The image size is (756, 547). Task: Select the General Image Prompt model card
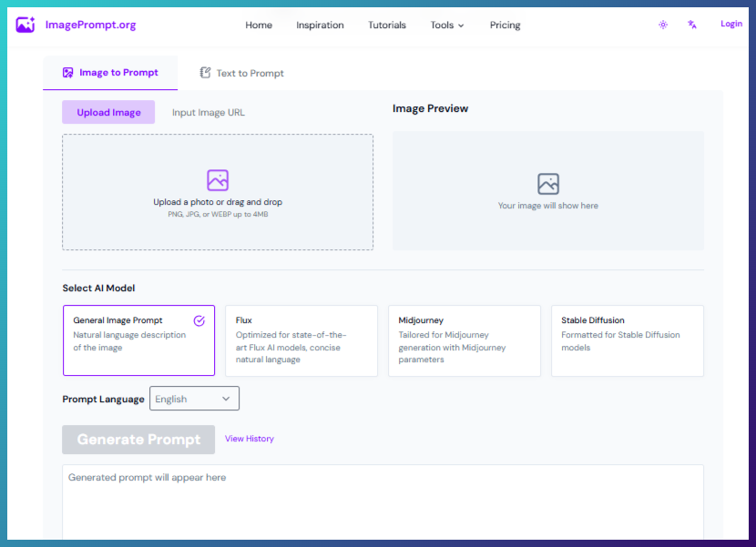(138, 340)
